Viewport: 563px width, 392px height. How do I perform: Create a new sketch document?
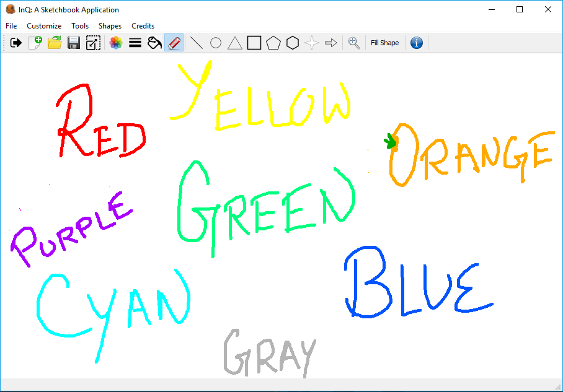tap(35, 43)
